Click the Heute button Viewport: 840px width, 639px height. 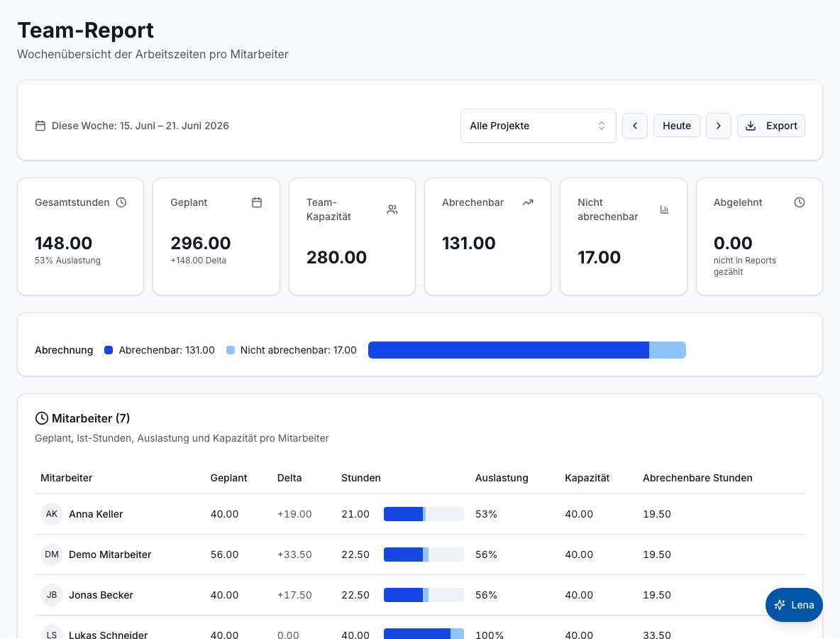[677, 126]
